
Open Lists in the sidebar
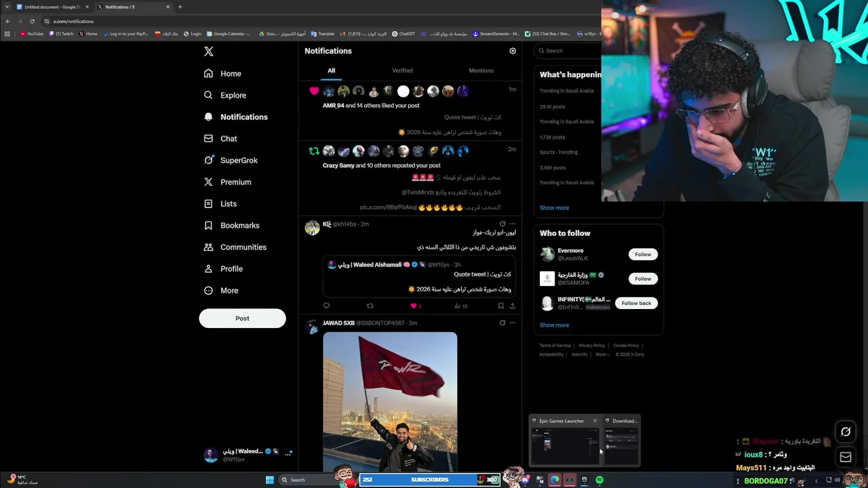(x=220, y=203)
